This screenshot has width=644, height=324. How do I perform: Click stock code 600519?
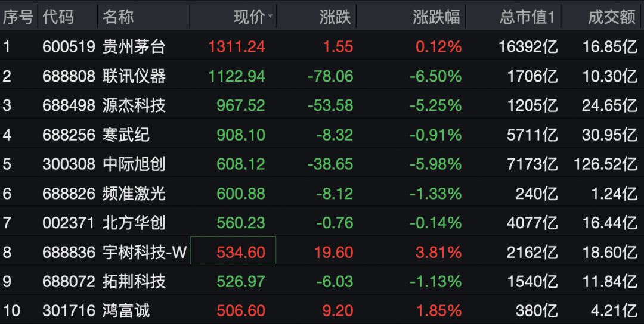(x=69, y=47)
